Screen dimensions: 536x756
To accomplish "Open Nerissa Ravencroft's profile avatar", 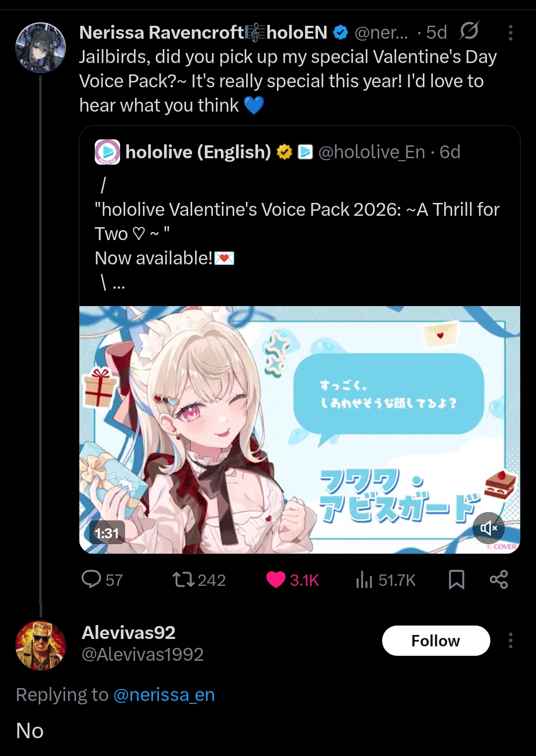I will [41, 47].
